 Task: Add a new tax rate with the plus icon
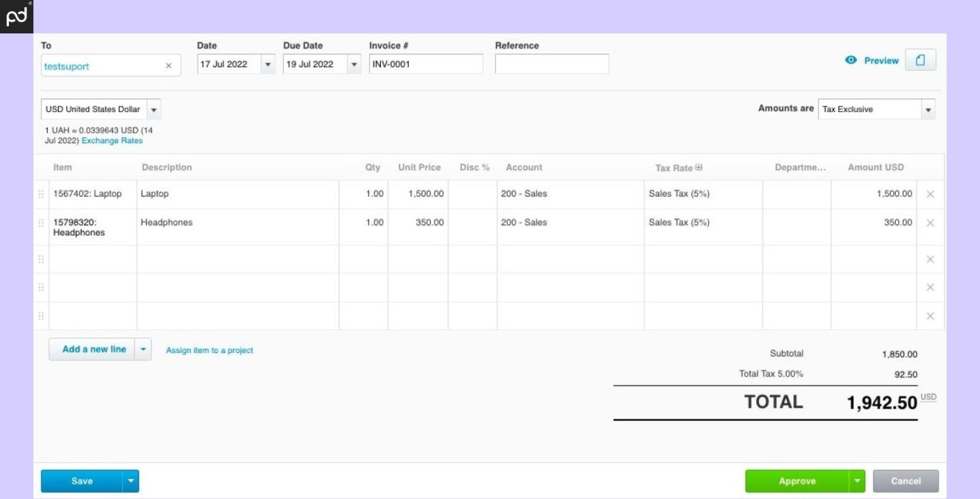click(x=698, y=167)
